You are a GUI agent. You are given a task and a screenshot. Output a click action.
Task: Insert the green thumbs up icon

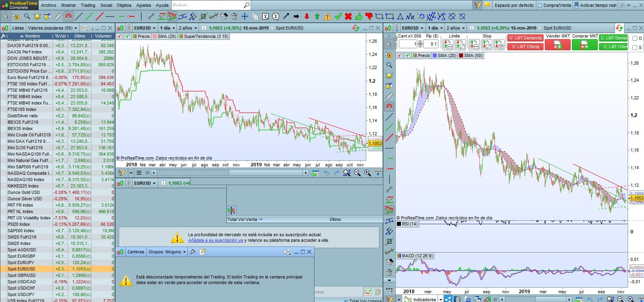click(359, 16)
